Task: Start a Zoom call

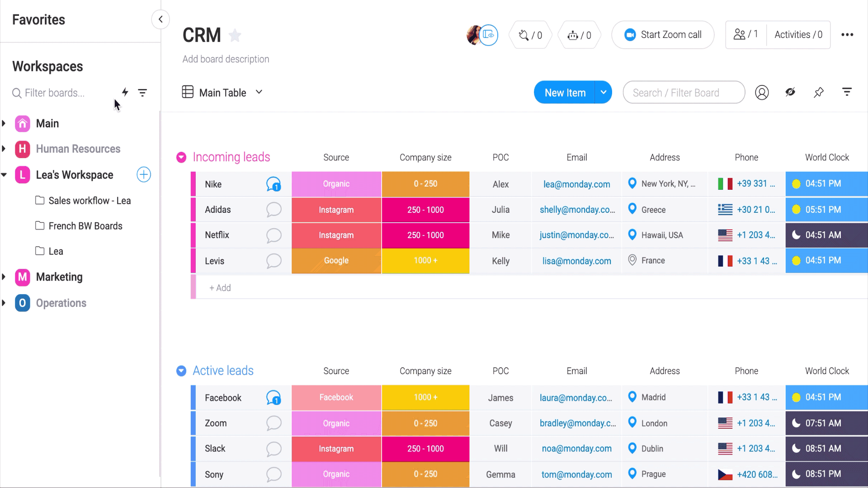Action: pos(663,35)
